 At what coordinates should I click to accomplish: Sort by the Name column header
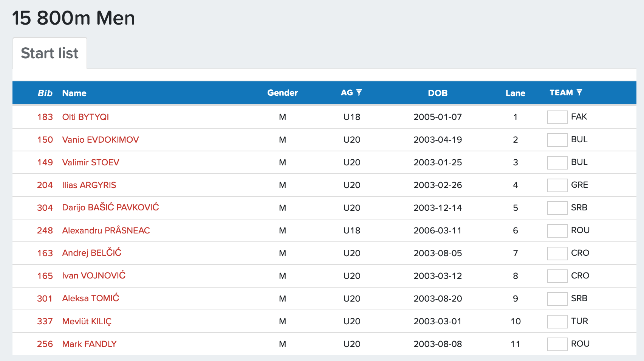click(x=74, y=93)
